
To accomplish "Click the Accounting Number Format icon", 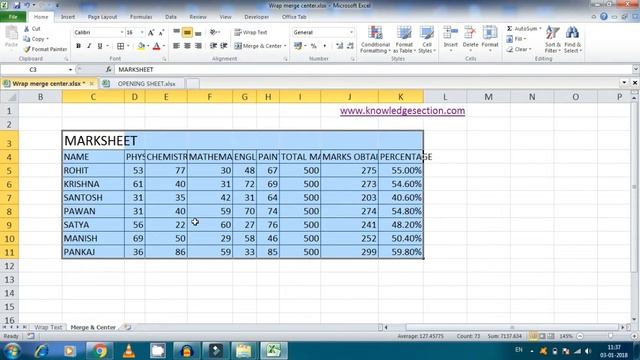I will [298, 46].
